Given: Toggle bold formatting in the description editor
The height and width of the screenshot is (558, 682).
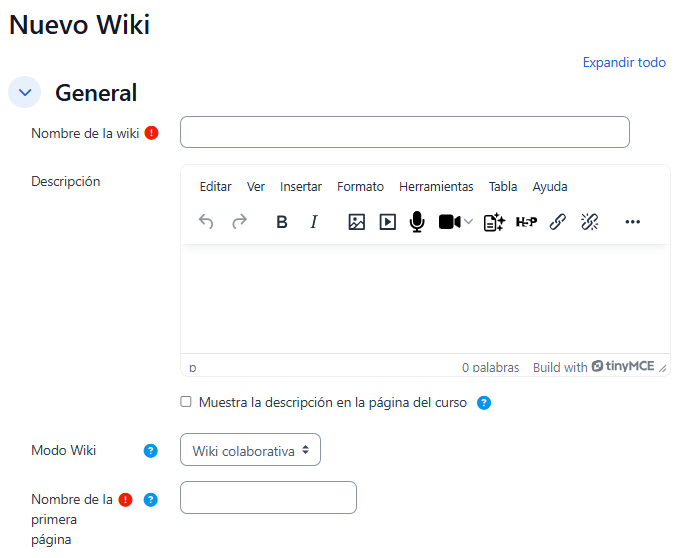Looking at the screenshot, I should tap(282, 222).
